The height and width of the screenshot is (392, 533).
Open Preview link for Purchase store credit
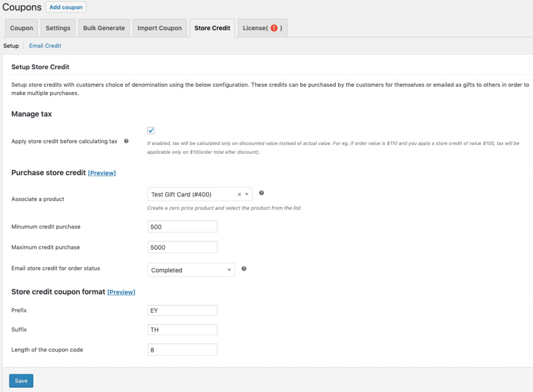pos(102,173)
